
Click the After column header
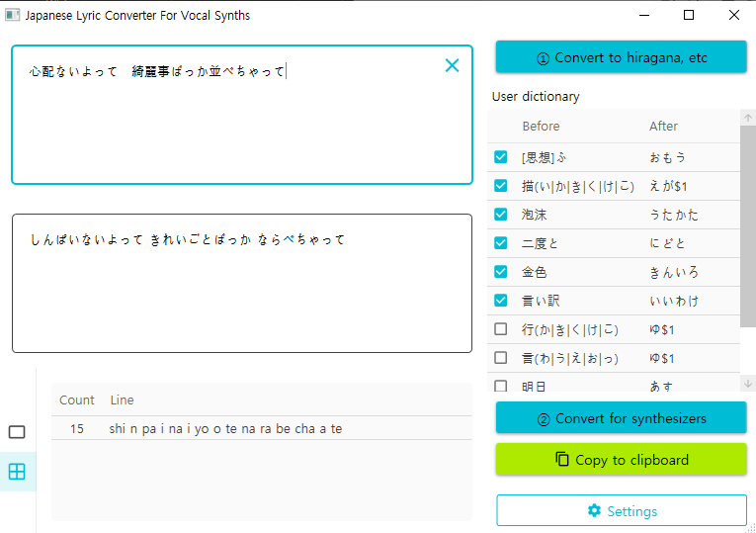click(x=663, y=127)
